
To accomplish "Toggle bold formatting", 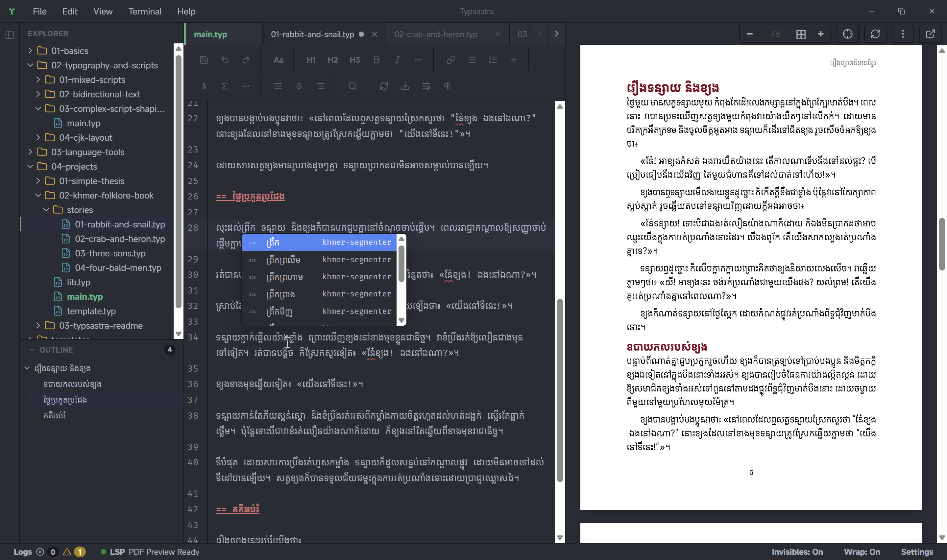I will tap(376, 59).
